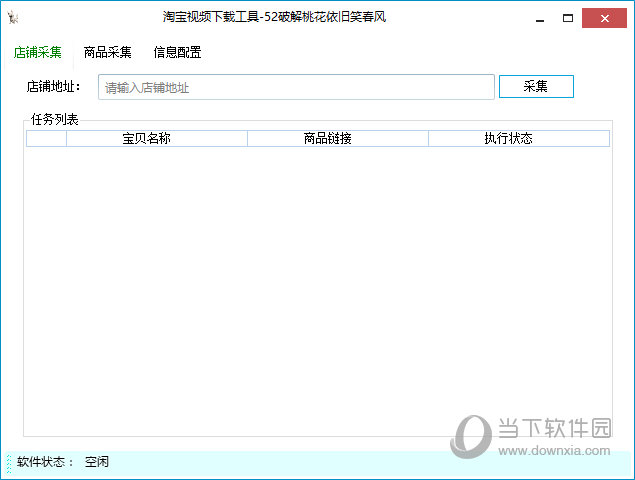Select the 执行状态 column header
Viewport: 635px width, 480px height.
tap(519, 139)
